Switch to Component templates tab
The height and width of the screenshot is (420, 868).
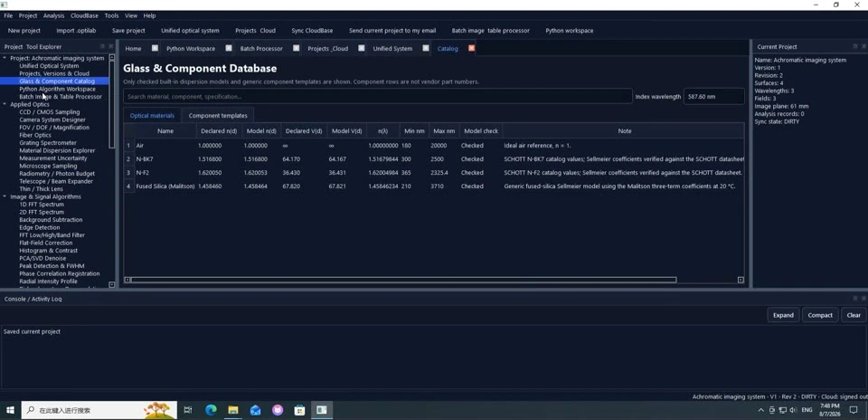[218, 115]
